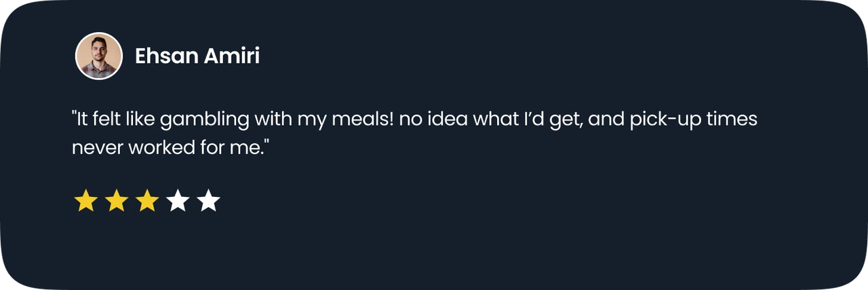Choose the fifth and last star
Viewport: 868px width, 290px height.
[208, 201]
